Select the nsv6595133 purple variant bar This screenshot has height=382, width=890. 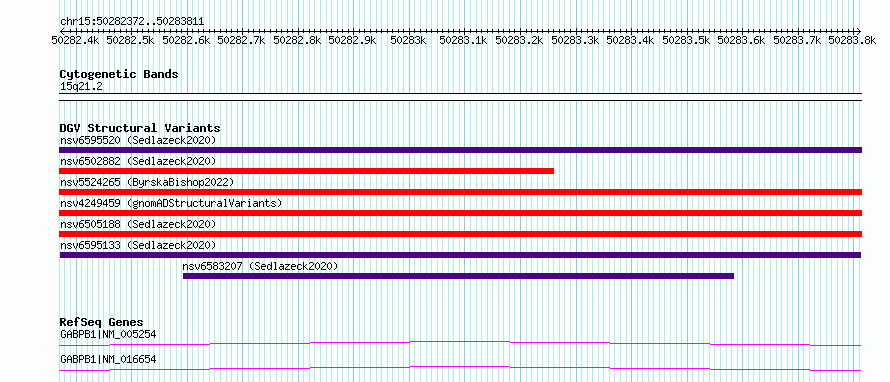460,255
